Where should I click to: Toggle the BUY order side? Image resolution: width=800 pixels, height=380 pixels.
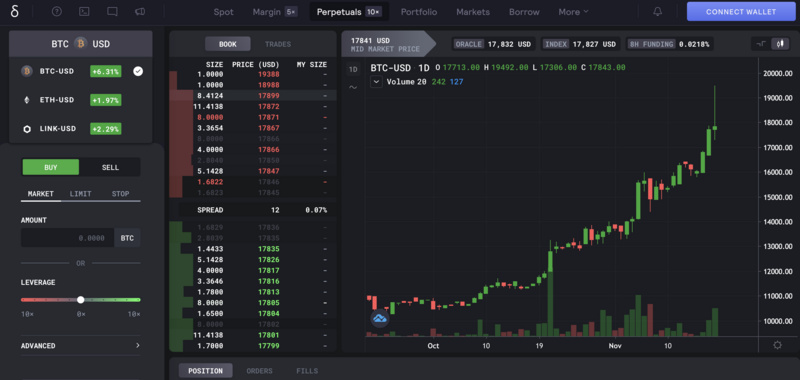(x=51, y=167)
